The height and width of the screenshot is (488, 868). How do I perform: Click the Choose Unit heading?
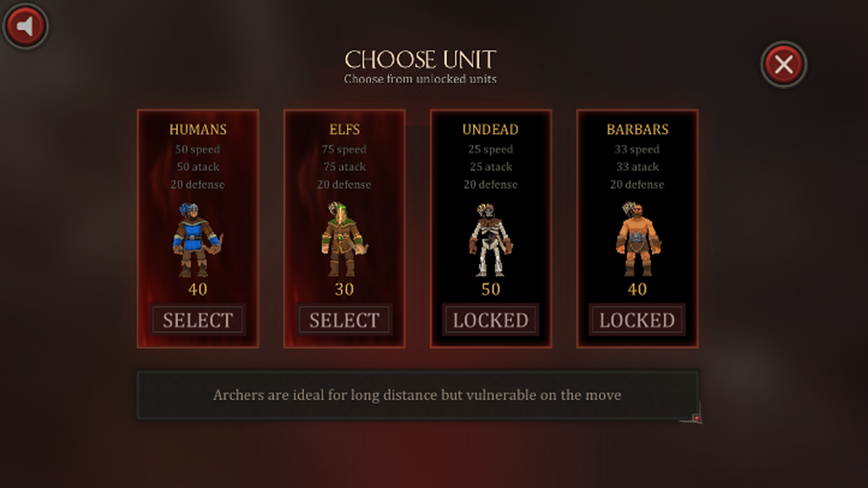(420, 59)
